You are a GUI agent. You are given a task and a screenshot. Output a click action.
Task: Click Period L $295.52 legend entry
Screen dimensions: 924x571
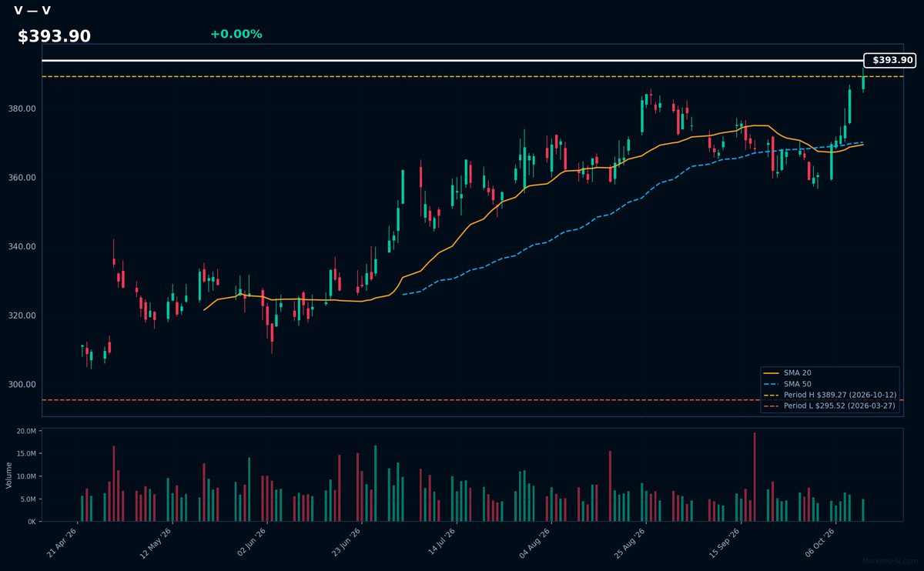(830, 406)
